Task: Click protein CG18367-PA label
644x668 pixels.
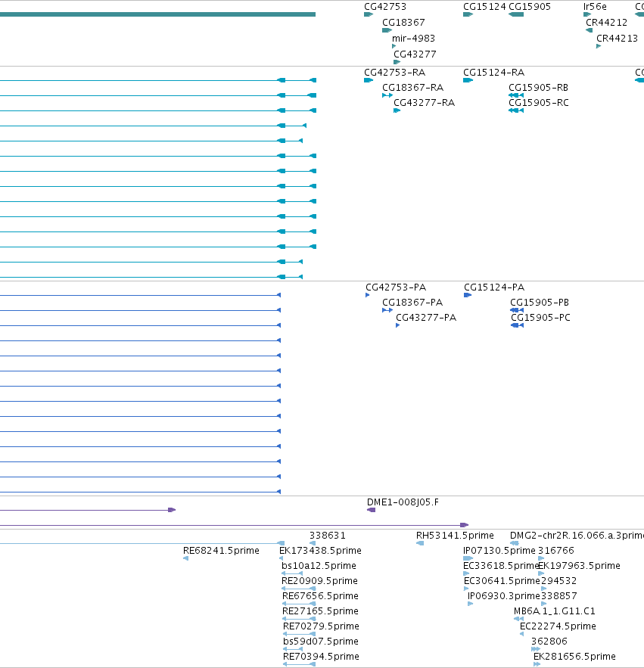Action: 412,303
